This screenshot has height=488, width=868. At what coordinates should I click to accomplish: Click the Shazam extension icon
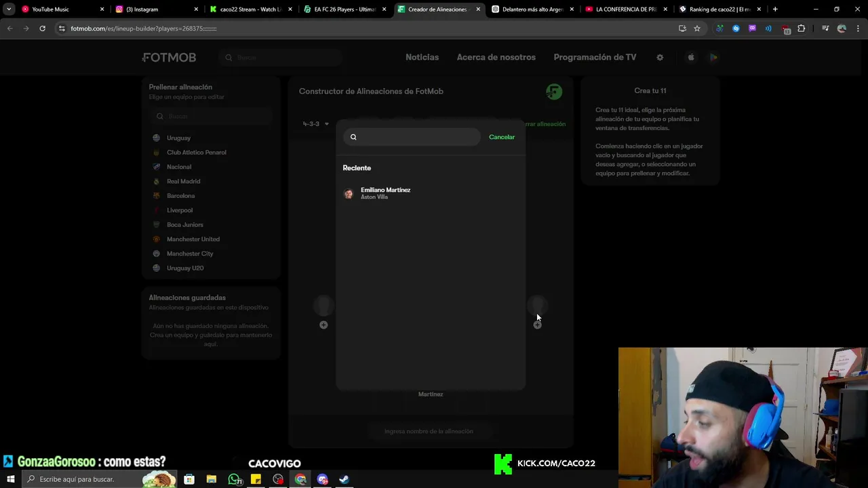tap(736, 28)
